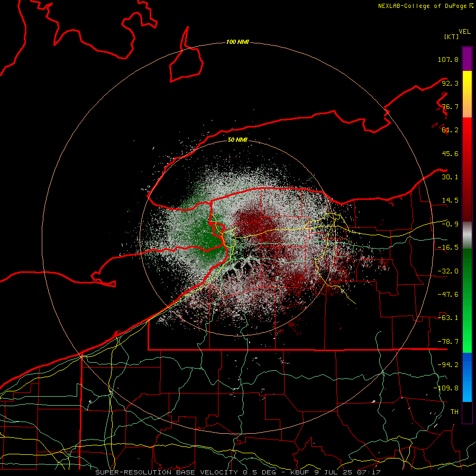
Task: Click the -109.8 velocity scale value
Action: pyautogui.click(x=446, y=388)
